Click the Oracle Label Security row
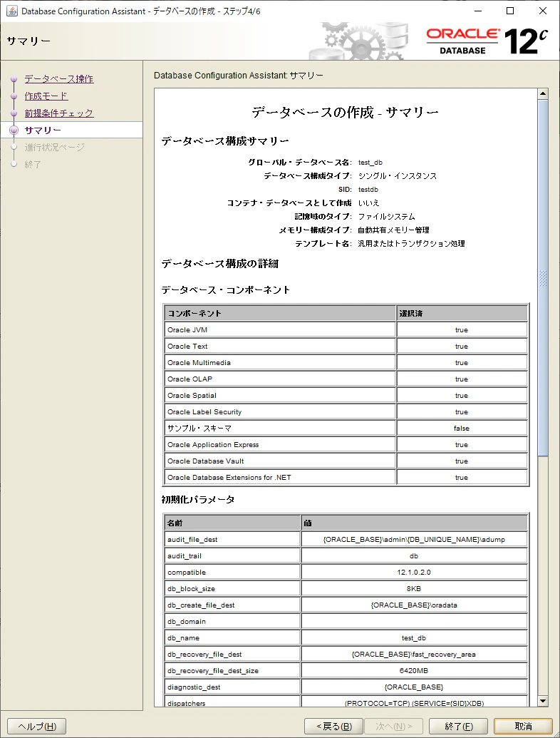The width and height of the screenshot is (560, 738). point(346,412)
